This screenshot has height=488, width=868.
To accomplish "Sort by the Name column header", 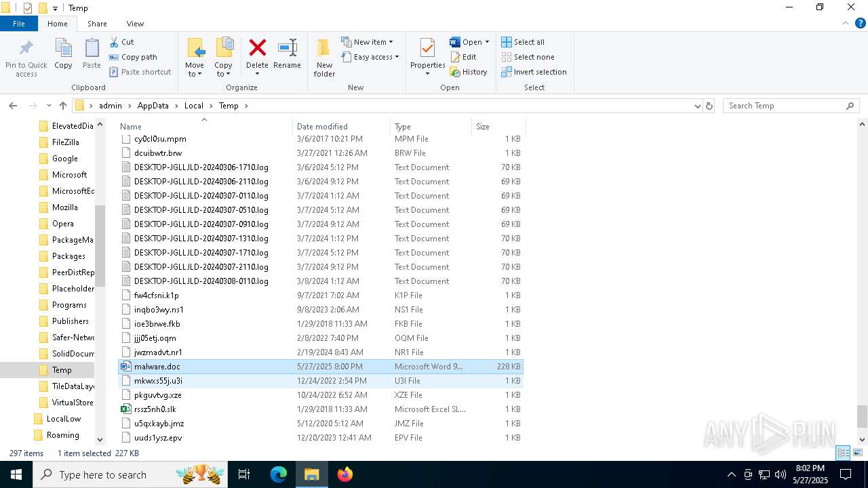I will click(205, 126).
